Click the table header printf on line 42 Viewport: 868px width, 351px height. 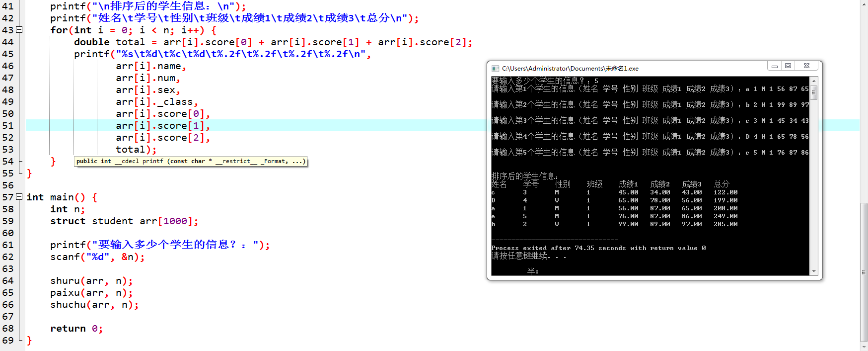click(x=234, y=18)
